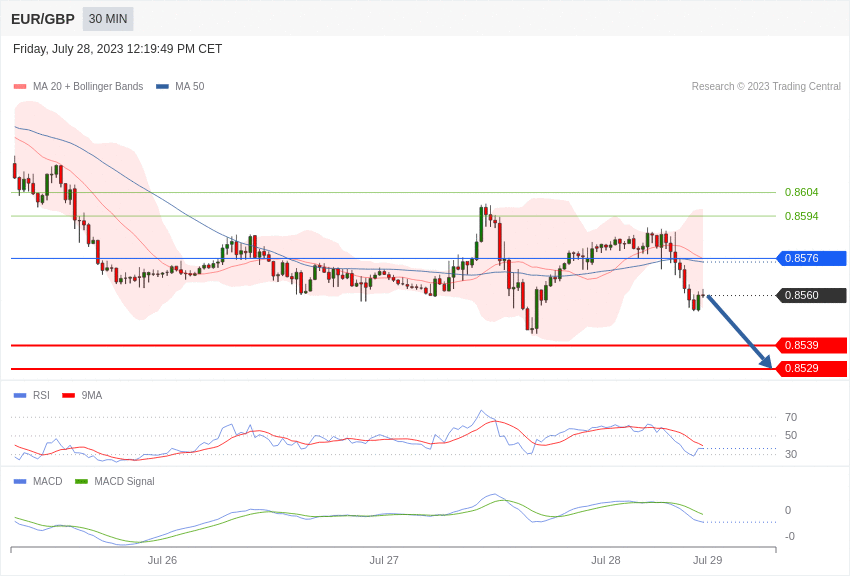
Task: Click the red 0.8539 support price tag
Action: click(x=812, y=345)
